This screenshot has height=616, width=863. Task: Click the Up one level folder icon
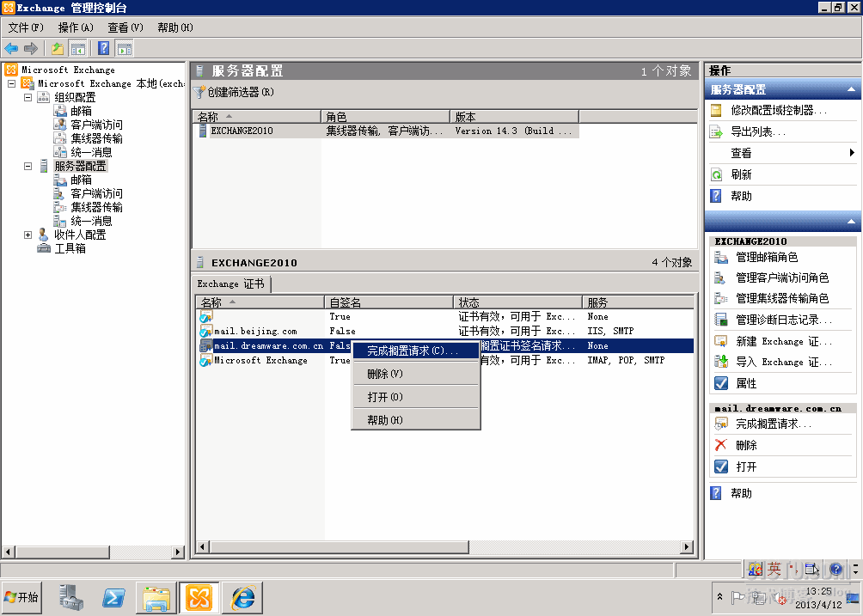point(58,48)
